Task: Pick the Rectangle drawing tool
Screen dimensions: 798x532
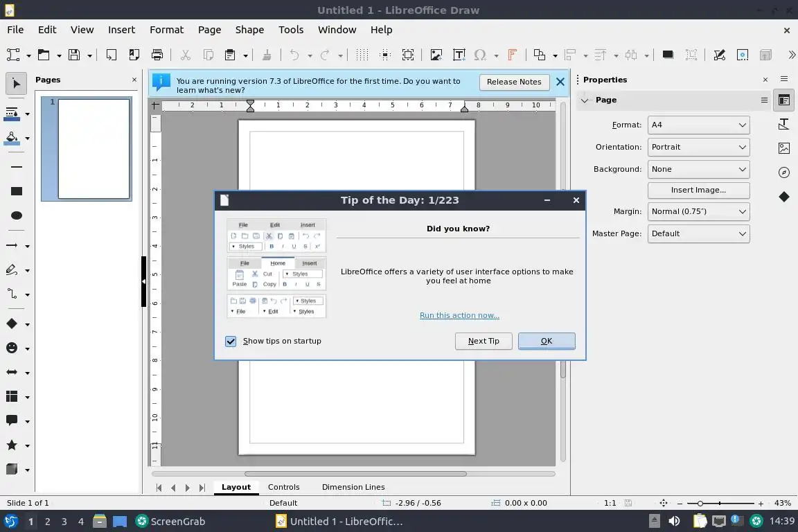Action: pyautogui.click(x=17, y=191)
